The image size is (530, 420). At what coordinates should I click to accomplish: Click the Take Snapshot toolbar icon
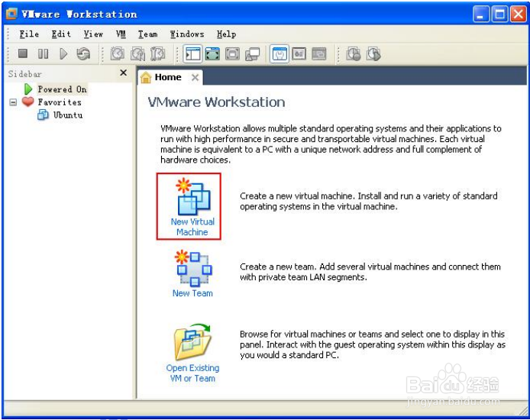click(x=118, y=53)
